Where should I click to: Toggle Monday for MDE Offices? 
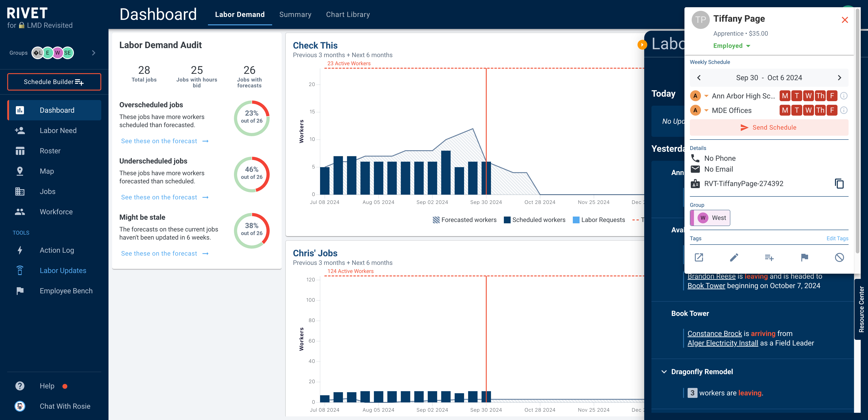pyautogui.click(x=785, y=110)
